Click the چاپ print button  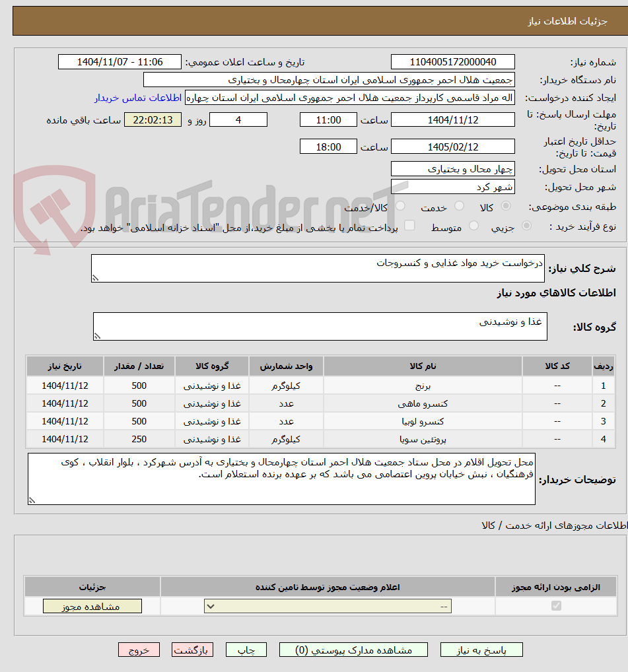[246, 650]
